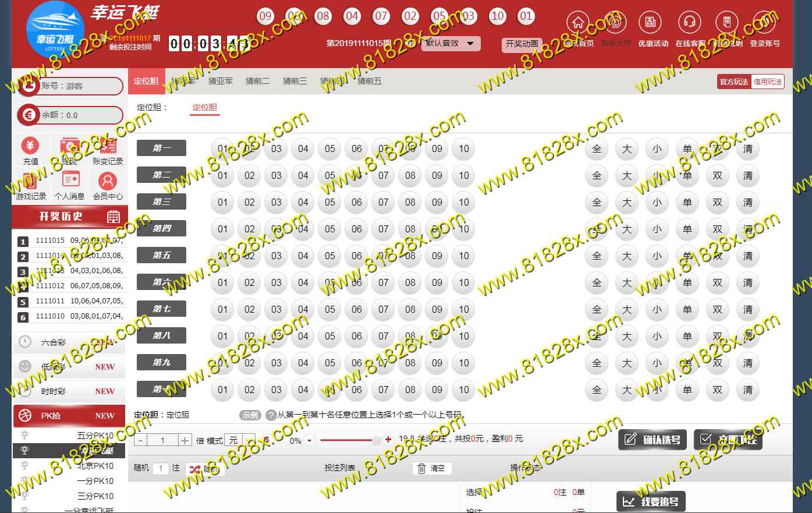Select ball 05 in 第三 row
Image resolution: width=812 pixels, height=513 pixels.
coord(330,203)
